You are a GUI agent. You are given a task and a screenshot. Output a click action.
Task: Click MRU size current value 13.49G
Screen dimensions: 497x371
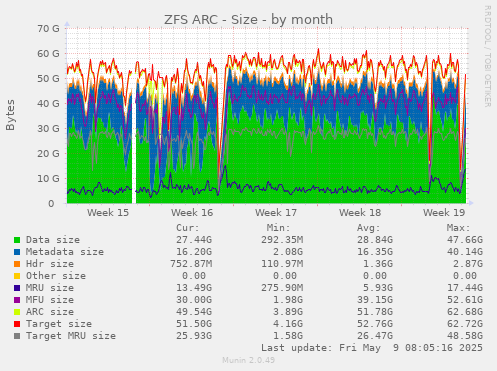pos(194,288)
